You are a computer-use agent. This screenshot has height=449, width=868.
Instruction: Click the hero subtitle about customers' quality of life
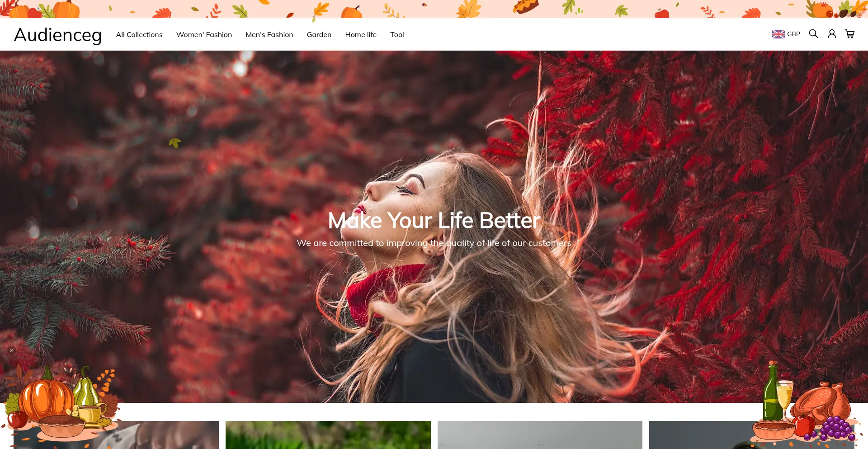(x=434, y=243)
